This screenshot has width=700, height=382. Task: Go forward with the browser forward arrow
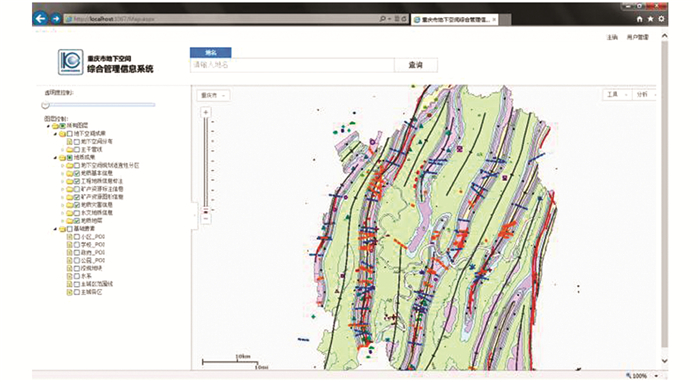pos(56,19)
